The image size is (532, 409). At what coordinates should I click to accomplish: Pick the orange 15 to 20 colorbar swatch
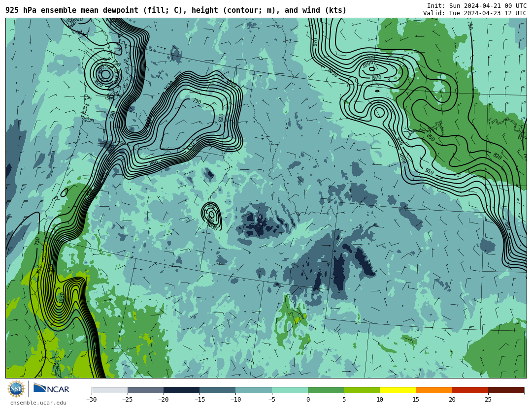coord(434,390)
